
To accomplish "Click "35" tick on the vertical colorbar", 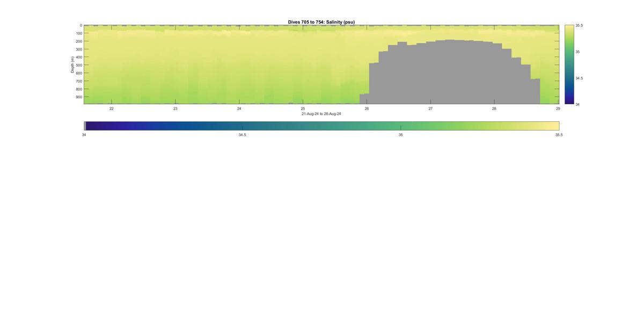I will click(x=577, y=52).
